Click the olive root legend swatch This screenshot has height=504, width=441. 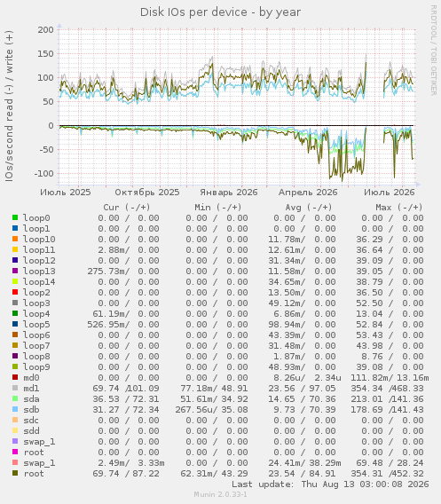coord(15,473)
